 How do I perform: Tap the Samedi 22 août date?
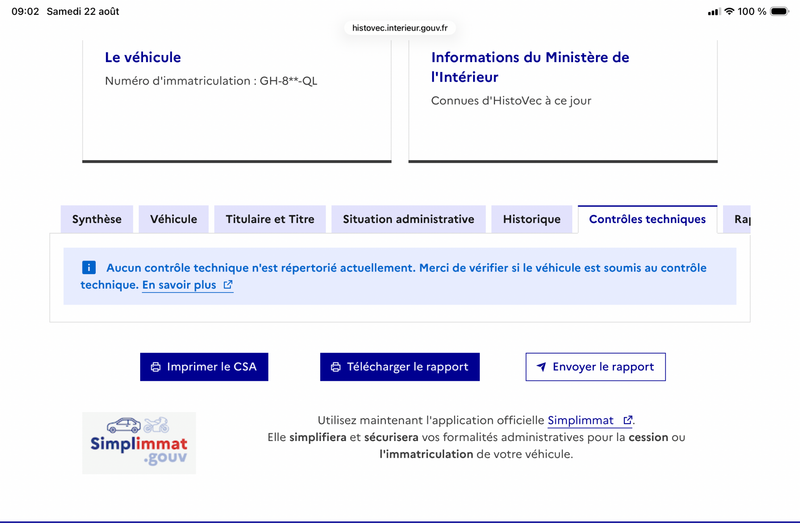coord(83,11)
